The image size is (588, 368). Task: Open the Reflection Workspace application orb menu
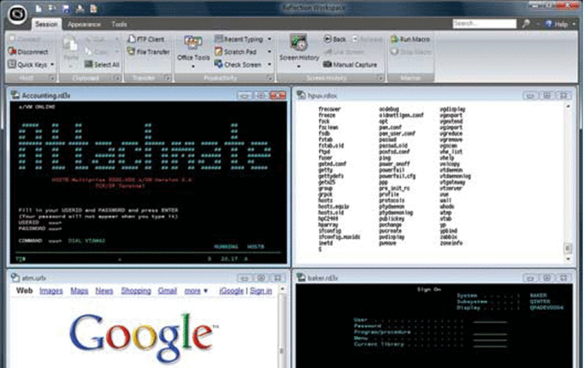point(17,14)
